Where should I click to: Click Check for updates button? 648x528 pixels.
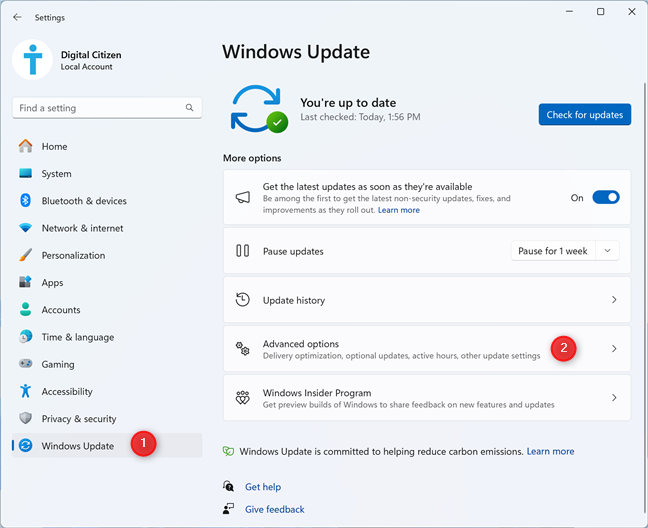click(585, 114)
